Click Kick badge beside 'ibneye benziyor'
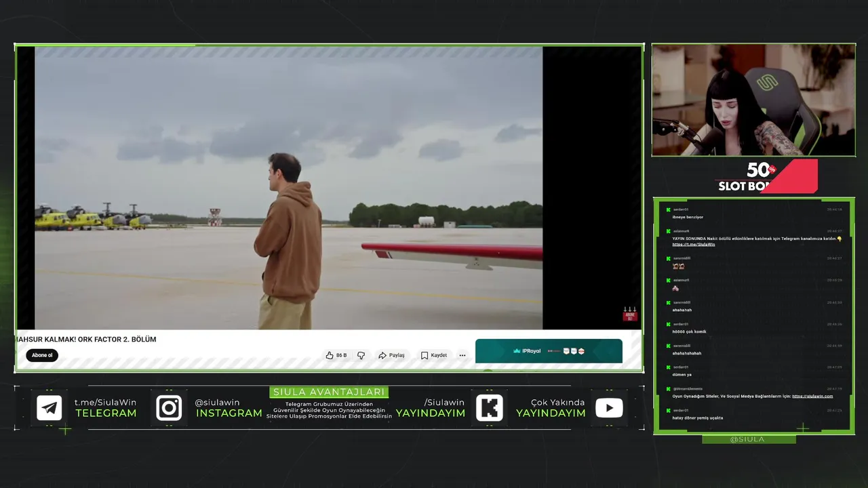The height and width of the screenshot is (488, 868). pyautogui.click(x=668, y=209)
